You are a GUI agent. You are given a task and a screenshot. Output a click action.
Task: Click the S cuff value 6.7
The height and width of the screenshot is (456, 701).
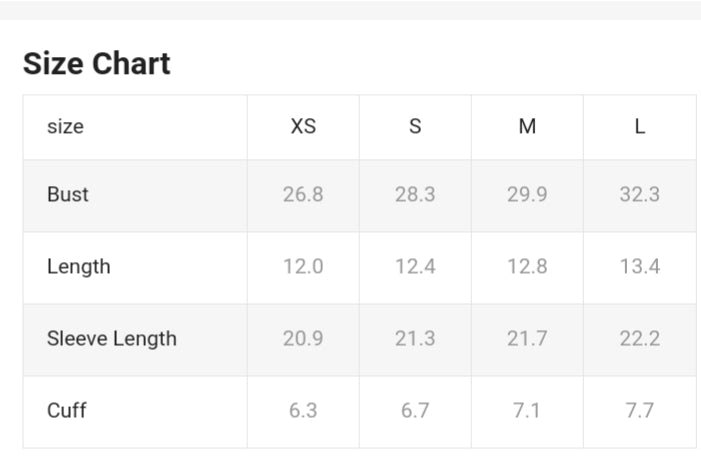(x=415, y=411)
